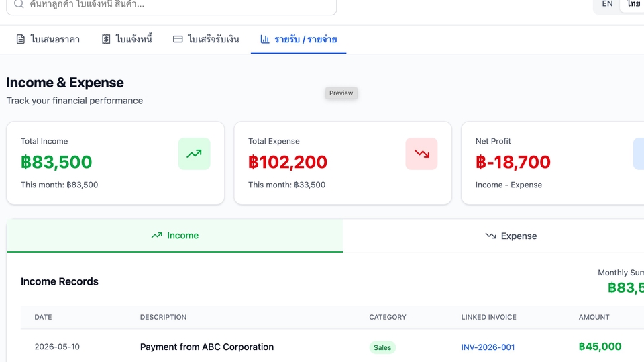Click 'Track your financial performance' subtitle

coord(74,101)
